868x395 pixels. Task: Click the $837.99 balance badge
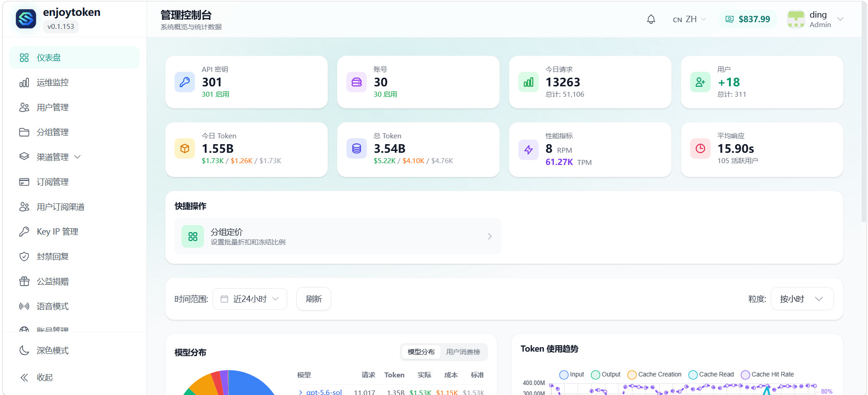pyautogui.click(x=748, y=19)
